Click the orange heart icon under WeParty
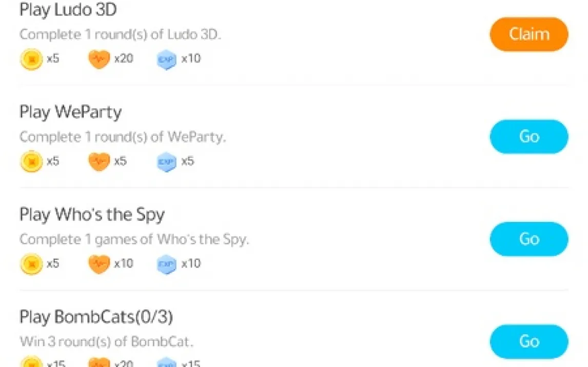 tap(99, 161)
